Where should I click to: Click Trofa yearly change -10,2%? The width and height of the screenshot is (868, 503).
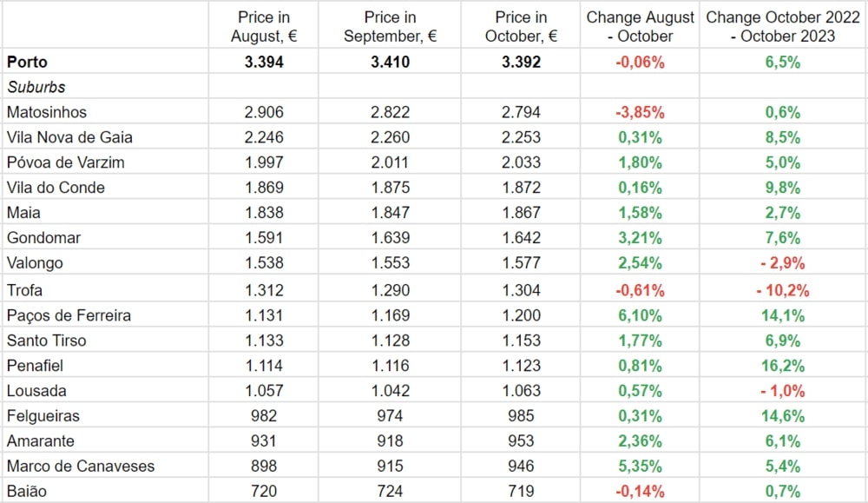(783, 289)
